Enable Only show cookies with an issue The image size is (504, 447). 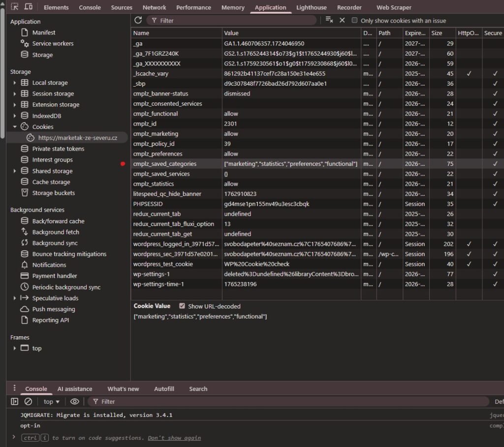354,20
